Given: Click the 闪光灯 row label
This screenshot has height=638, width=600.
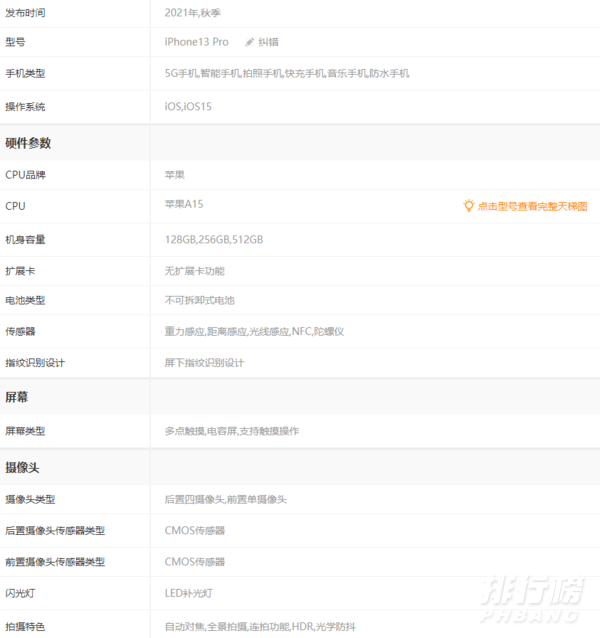Looking at the screenshot, I should [20, 594].
